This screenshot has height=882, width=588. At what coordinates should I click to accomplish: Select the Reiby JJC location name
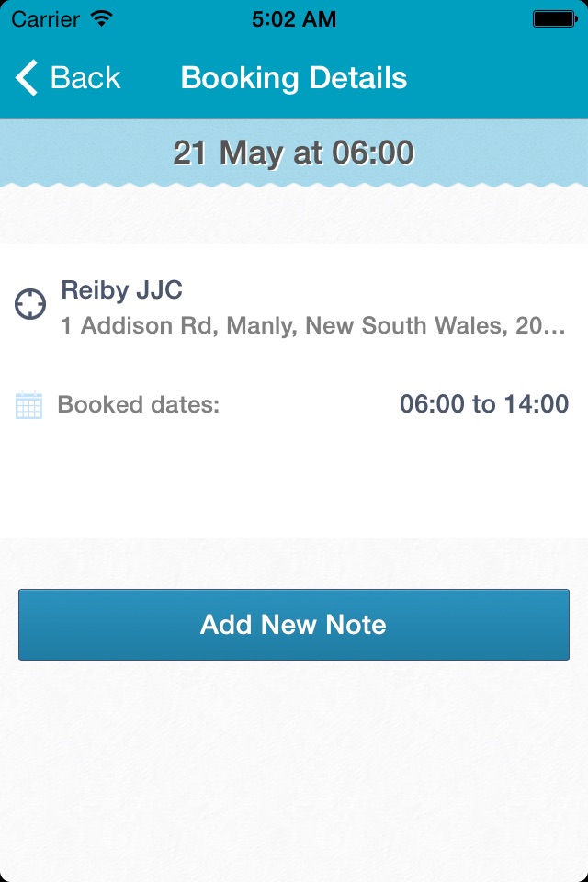tap(121, 290)
